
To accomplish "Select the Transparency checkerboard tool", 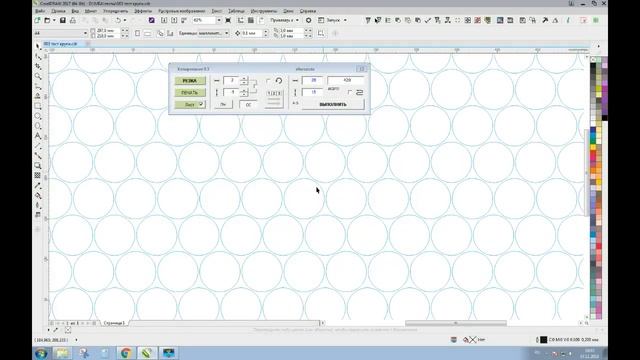I will pyautogui.click(x=38, y=176).
